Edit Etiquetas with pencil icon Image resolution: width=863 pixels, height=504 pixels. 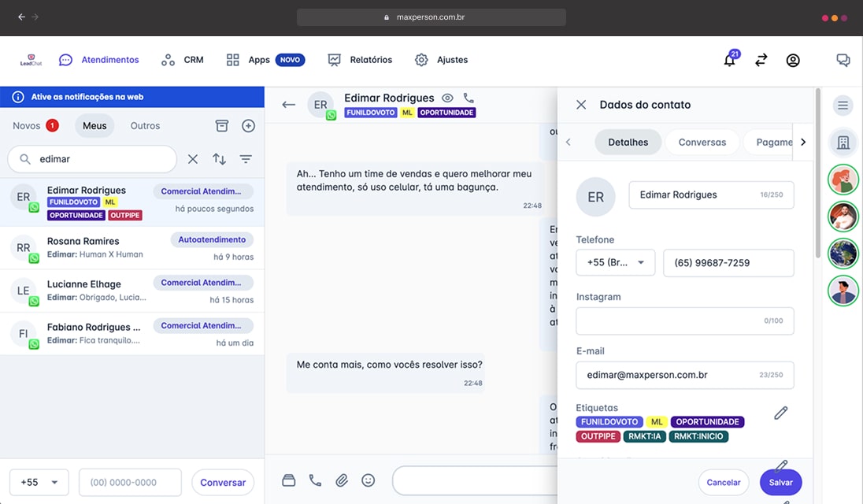tap(780, 413)
